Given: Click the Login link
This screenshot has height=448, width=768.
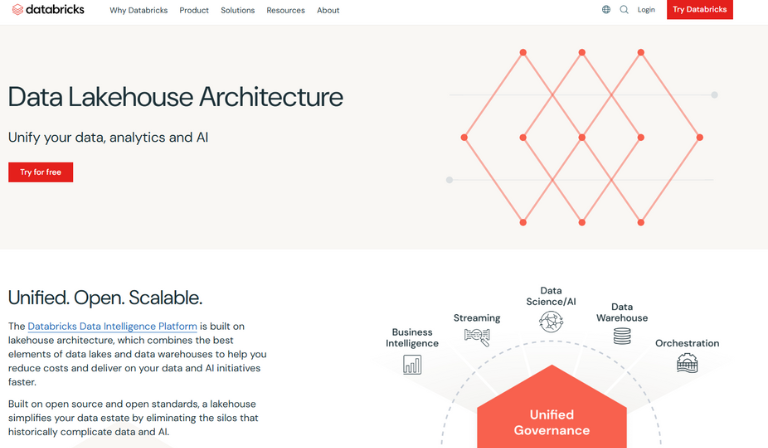Looking at the screenshot, I should click(646, 9).
